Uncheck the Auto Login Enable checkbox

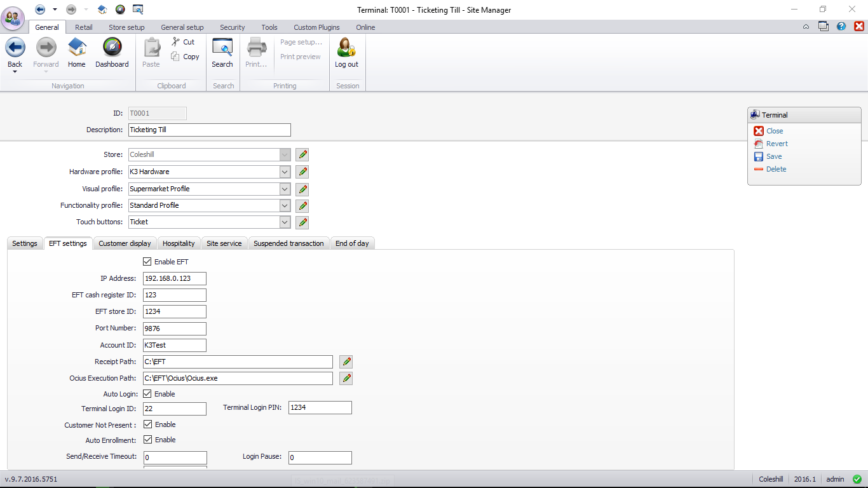coord(147,394)
